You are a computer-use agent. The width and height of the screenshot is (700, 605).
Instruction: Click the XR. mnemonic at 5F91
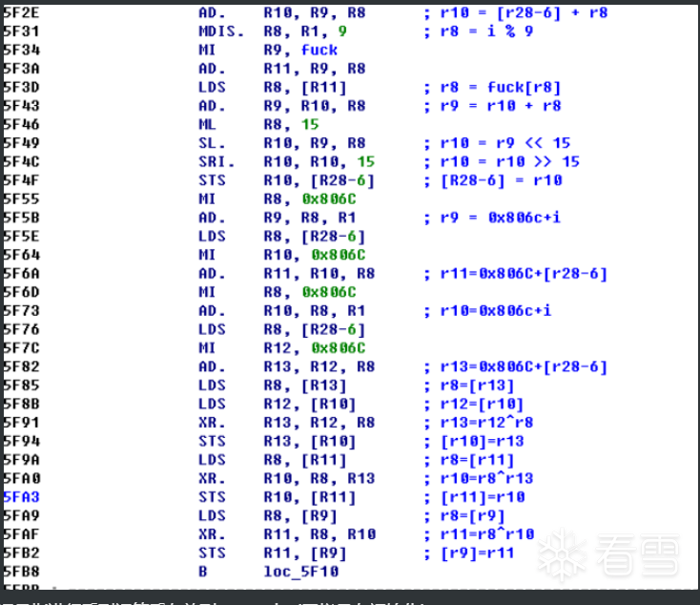[212, 423]
